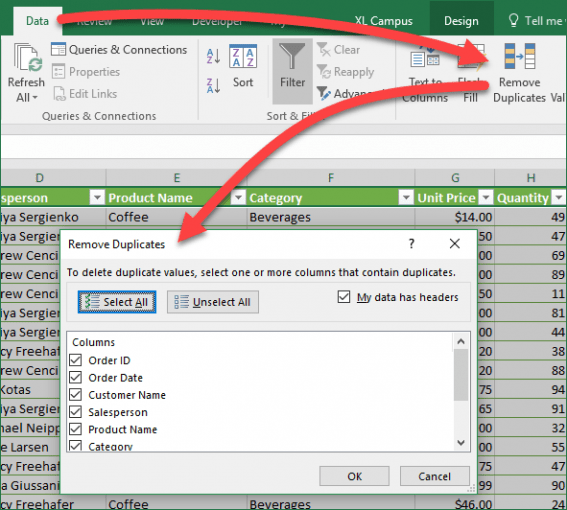Image resolution: width=567 pixels, height=510 pixels.
Task: Uncheck the Order Date column
Action: 76,377
